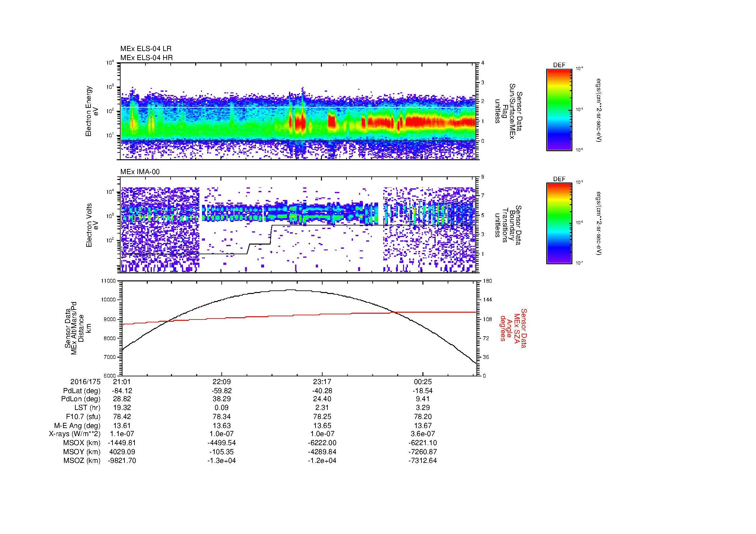
Task: Click the M-E Ang value '13.61'
Action: pyautogui.click(x=122, y=425)
